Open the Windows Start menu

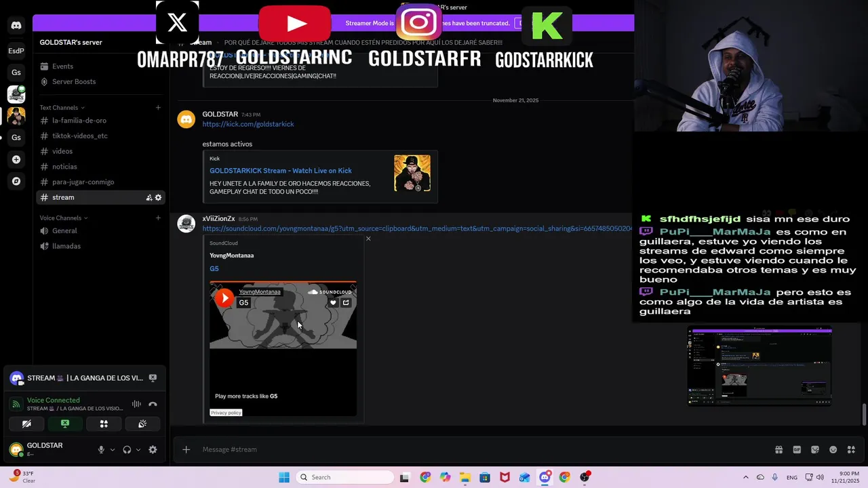(284, 477)
